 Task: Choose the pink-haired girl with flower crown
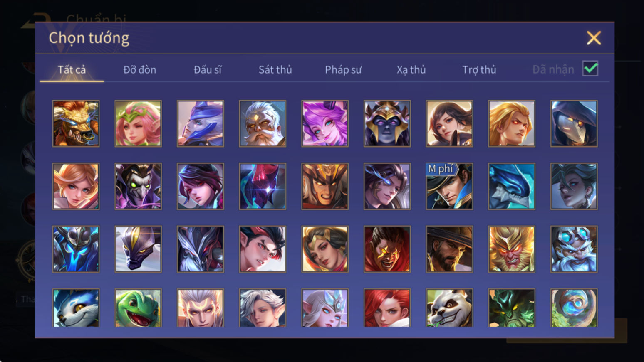point(138,123)
